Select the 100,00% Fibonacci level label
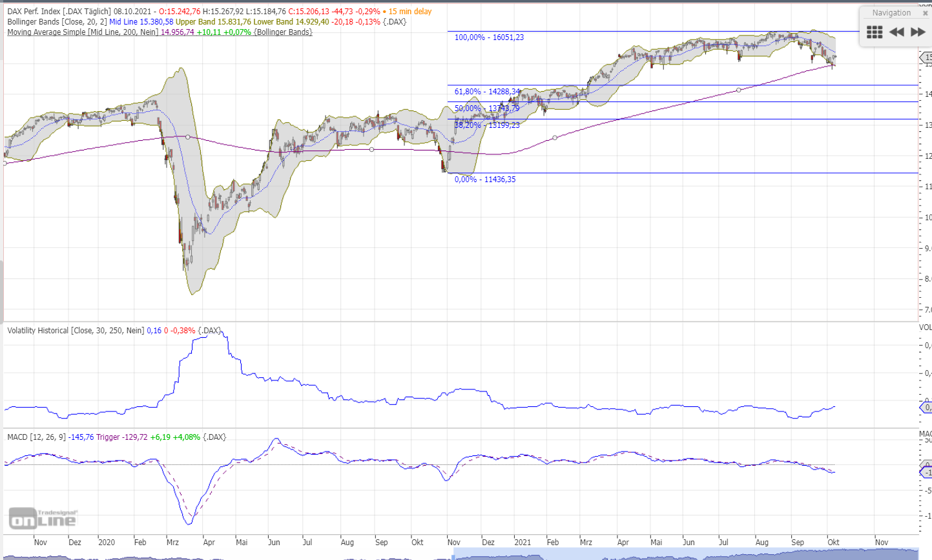 tap(489, 37)
